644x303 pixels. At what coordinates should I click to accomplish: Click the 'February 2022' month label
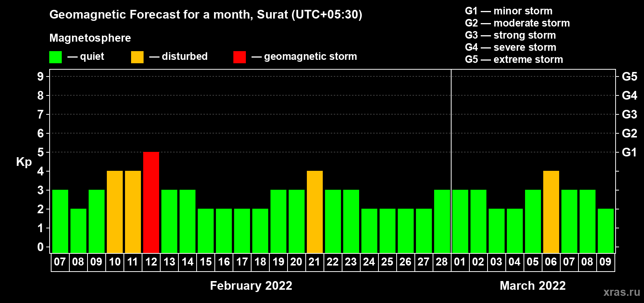pyautogui.click(x=251, y=286)
